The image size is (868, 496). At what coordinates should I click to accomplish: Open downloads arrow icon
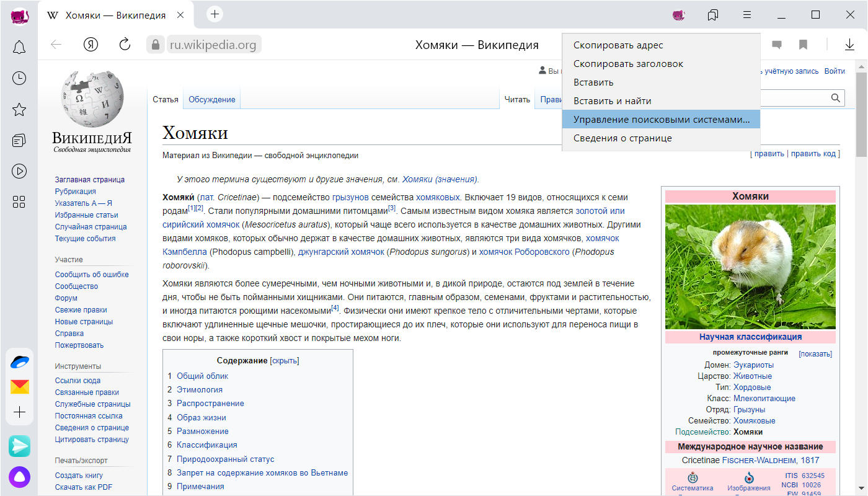coord(849,45)
